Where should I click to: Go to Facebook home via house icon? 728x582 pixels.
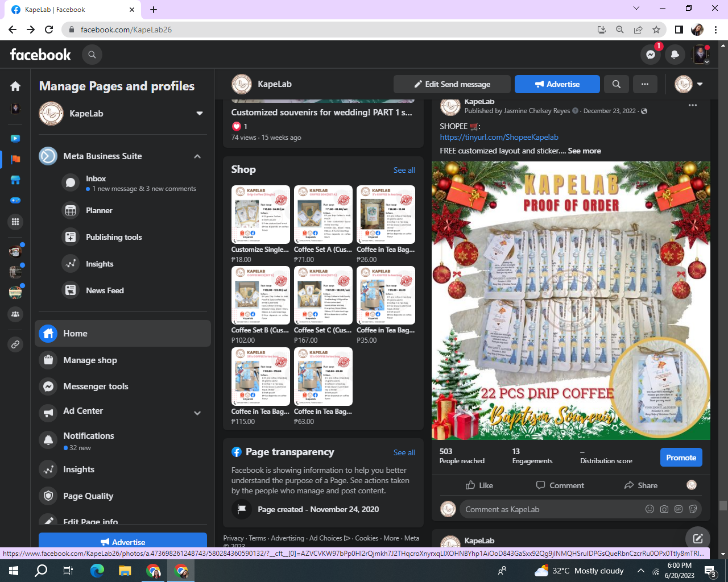(x=15, y=86)
